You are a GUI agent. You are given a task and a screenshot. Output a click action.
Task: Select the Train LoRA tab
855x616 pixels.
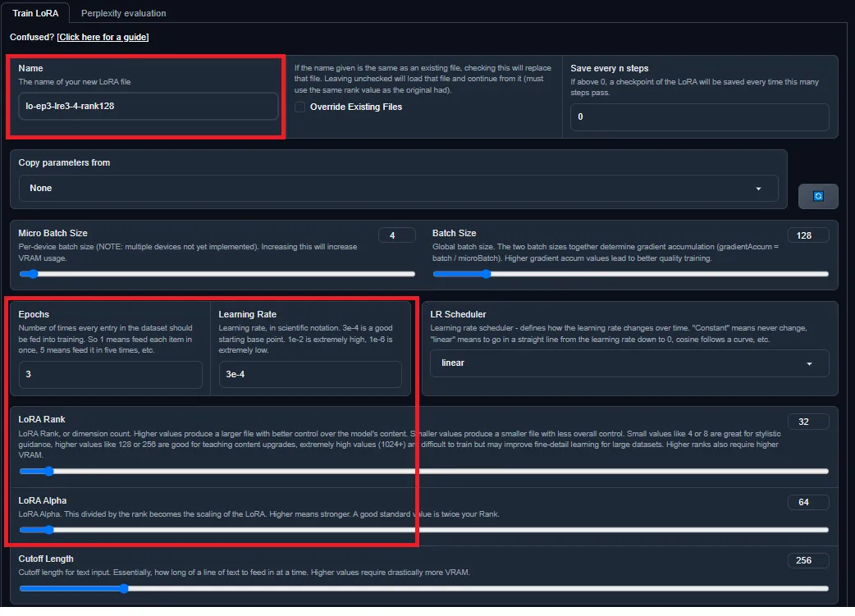(x=35, y=13)
